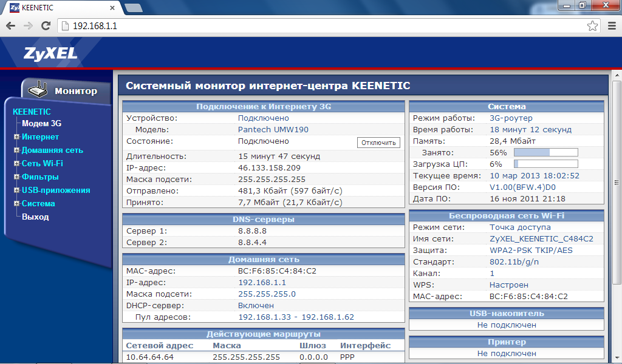Reload the page with the refresh icon
Screen dimensions: 622x364
(46, 25)
